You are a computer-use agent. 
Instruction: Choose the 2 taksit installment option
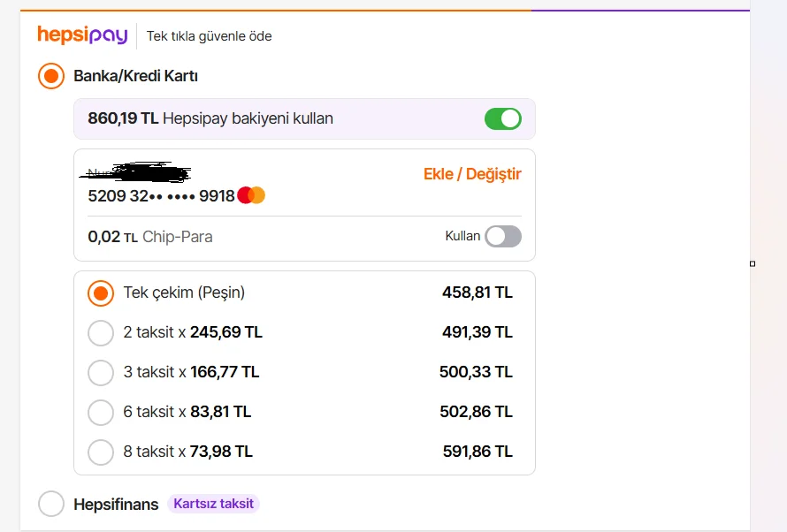pos(101,332)
